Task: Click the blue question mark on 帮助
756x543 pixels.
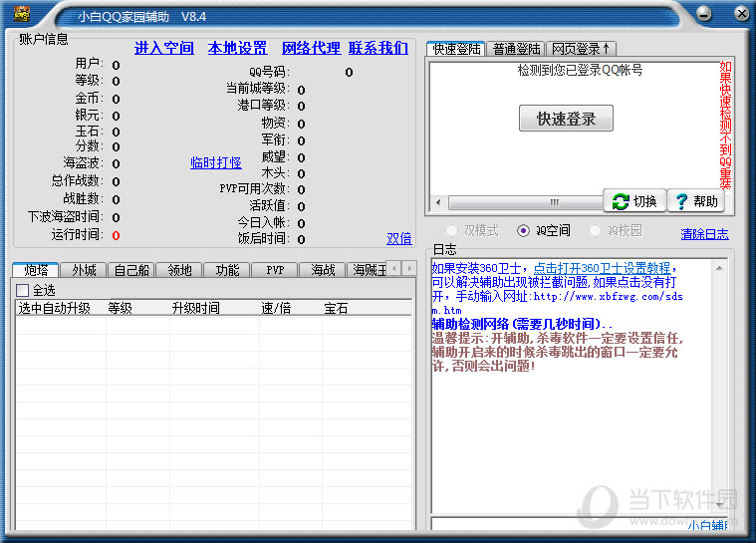Action: tap(681, 201)
